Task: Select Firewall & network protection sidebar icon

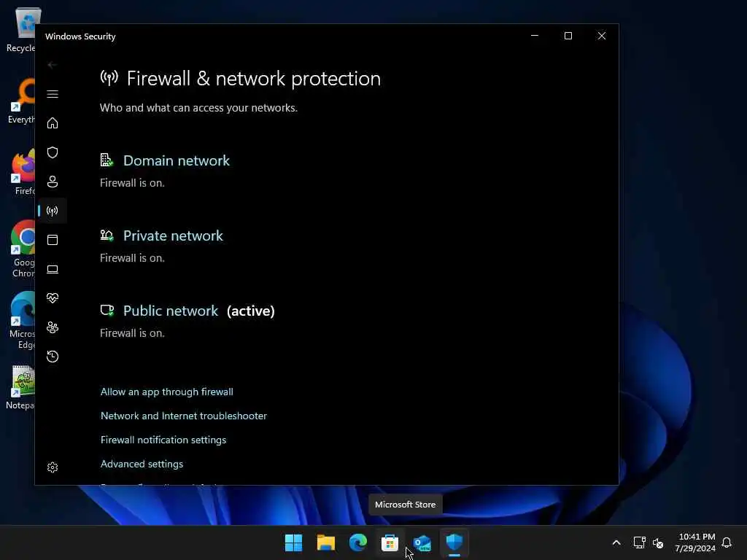Action: tap(53, 211)
